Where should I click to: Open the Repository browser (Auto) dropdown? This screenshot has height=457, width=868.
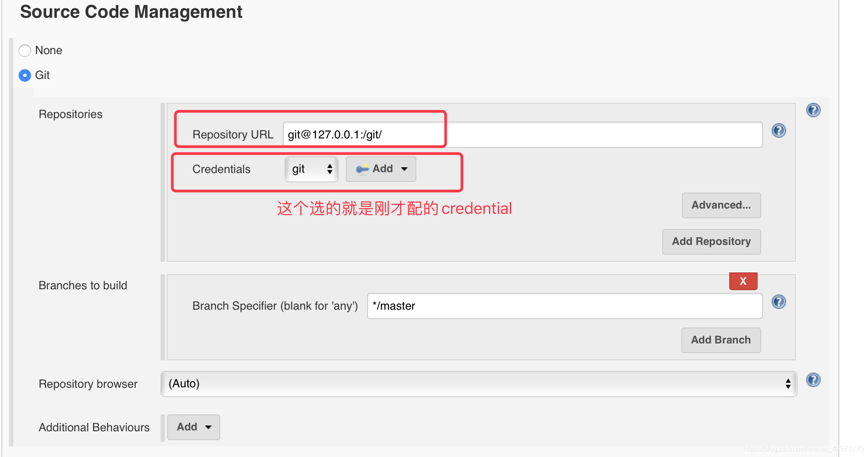pyautogui.click(x=478, y=384)
